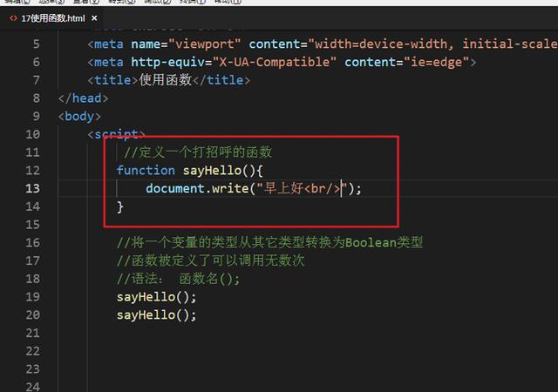Click the sayHello(); call on line 19
Image resolution: width=558 pixels, height=392 pixels.
[157, 297]
